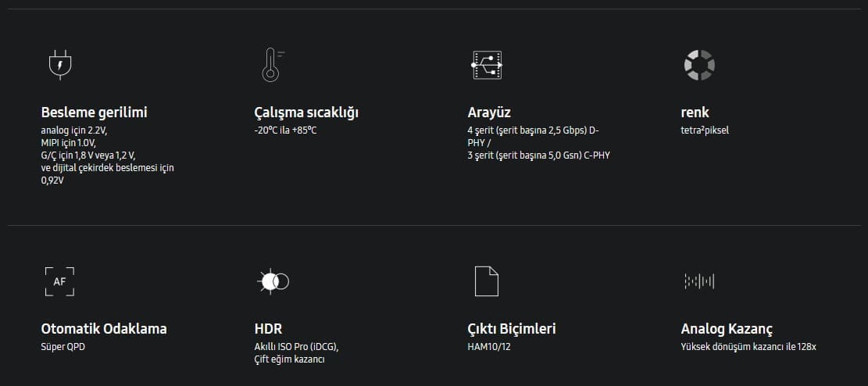
Task: Select the Besleme gerilimi heading
Action: (94, 113)
